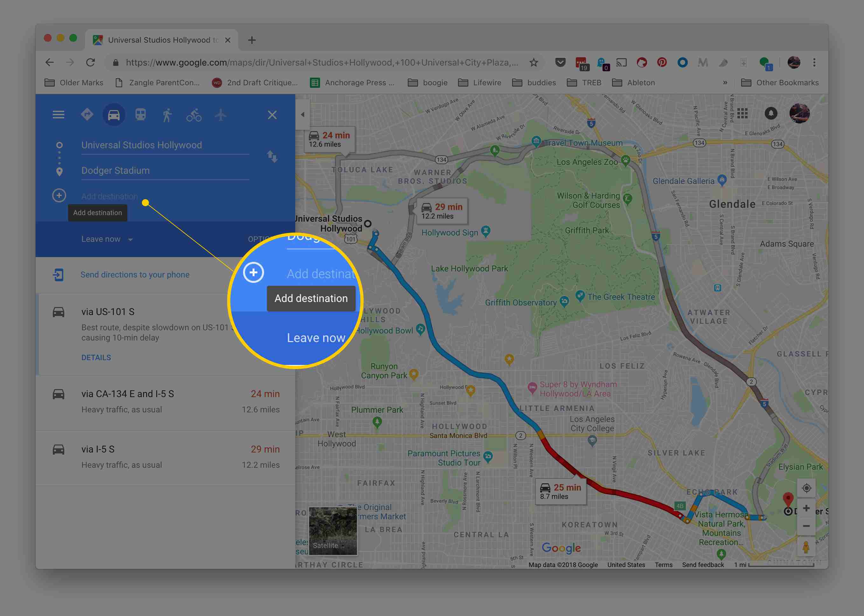Reload the page
Screen dimensions: 864x616
click(x=91, y=63)
